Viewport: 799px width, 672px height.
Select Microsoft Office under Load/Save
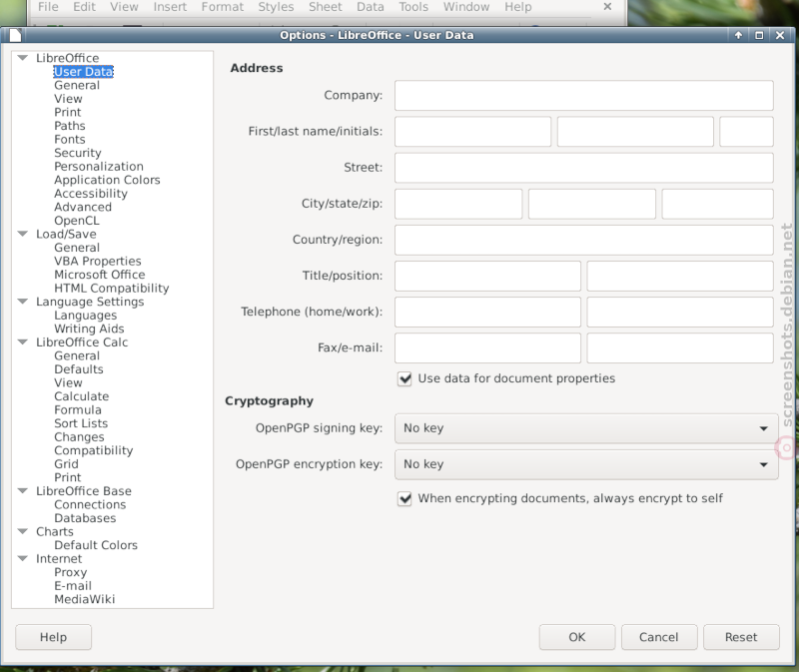100,275
